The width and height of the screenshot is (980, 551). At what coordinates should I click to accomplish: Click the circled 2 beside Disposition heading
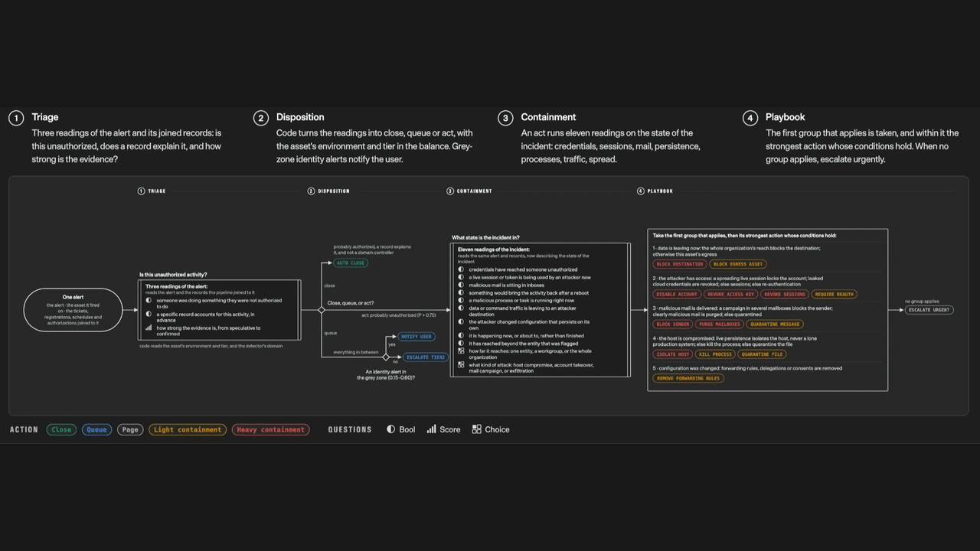point(261,118)
